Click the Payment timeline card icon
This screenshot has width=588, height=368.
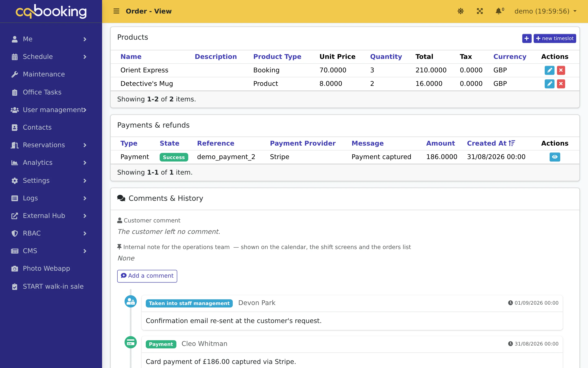point(130,342)
